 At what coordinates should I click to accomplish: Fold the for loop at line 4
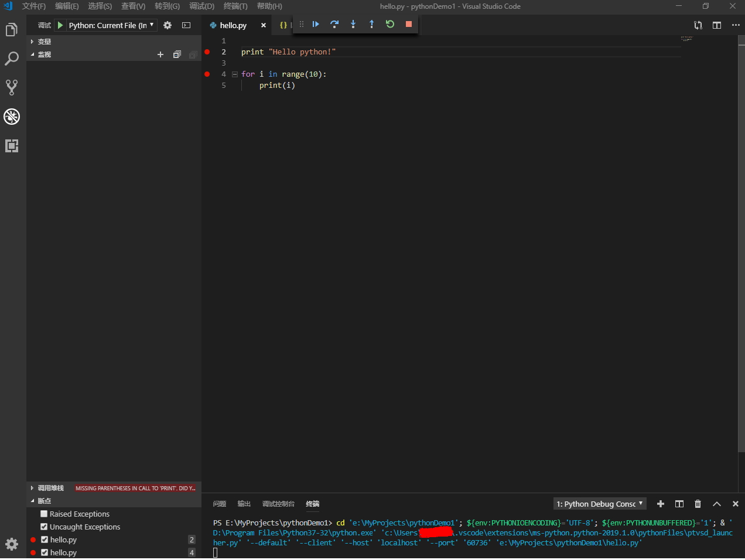(235, 74)
